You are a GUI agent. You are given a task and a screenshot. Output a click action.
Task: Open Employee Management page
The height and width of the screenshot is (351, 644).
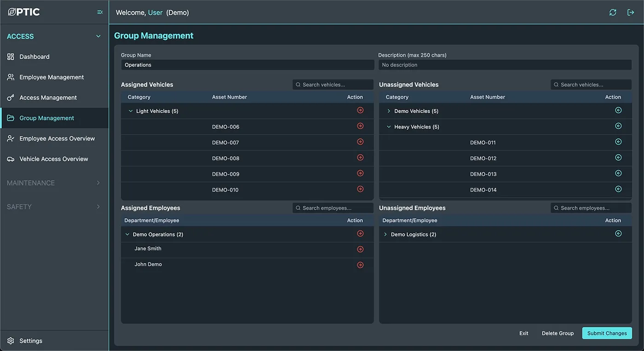pos(54,77)
